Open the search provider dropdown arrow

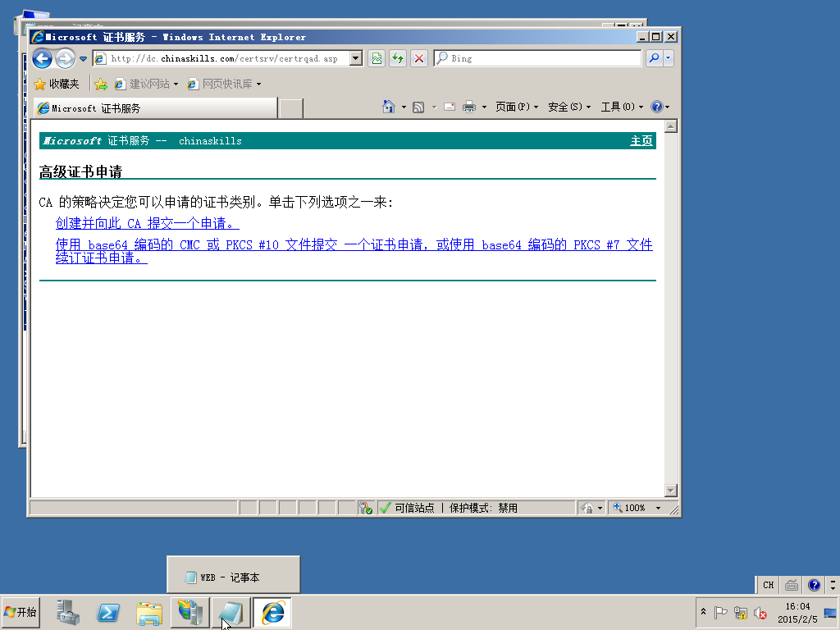[668, 58]
